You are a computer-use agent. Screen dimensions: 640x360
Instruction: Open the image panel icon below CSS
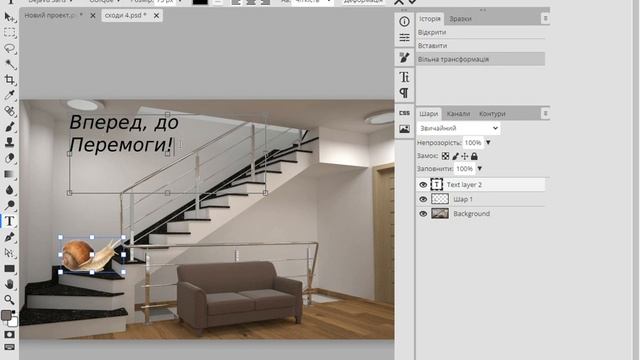coord(404,129)
